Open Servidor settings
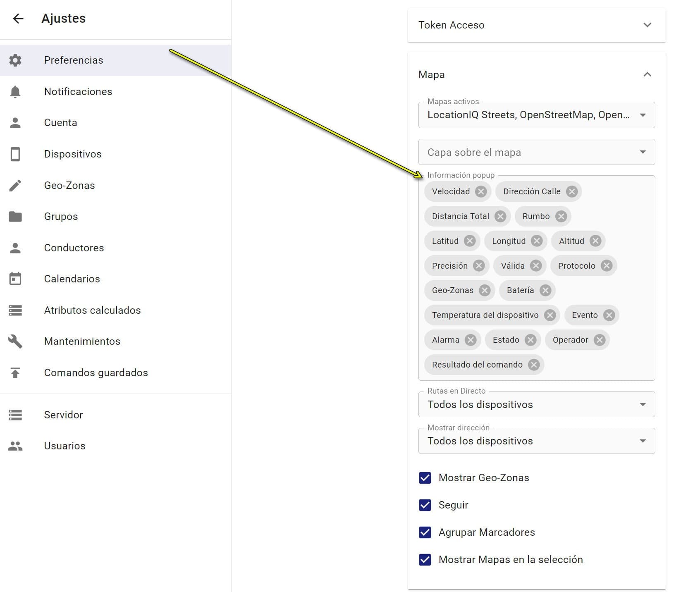 (x=115, y=415)
